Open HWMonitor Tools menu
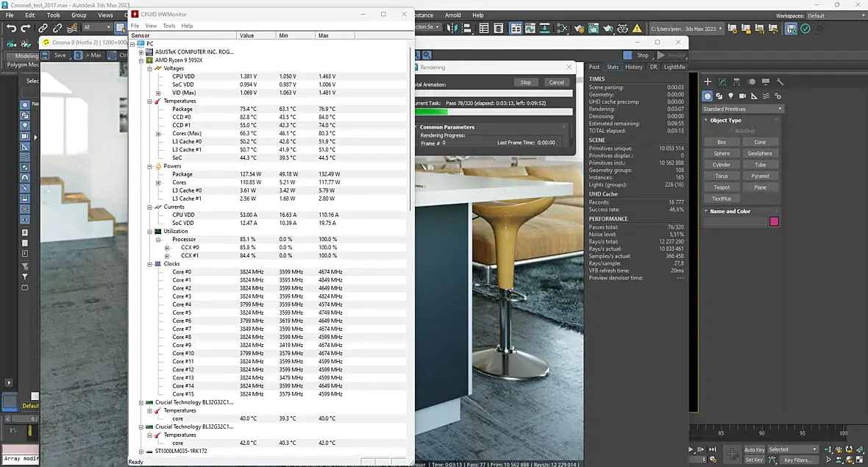Screen dimensions: 868x467 coord(169,26)
